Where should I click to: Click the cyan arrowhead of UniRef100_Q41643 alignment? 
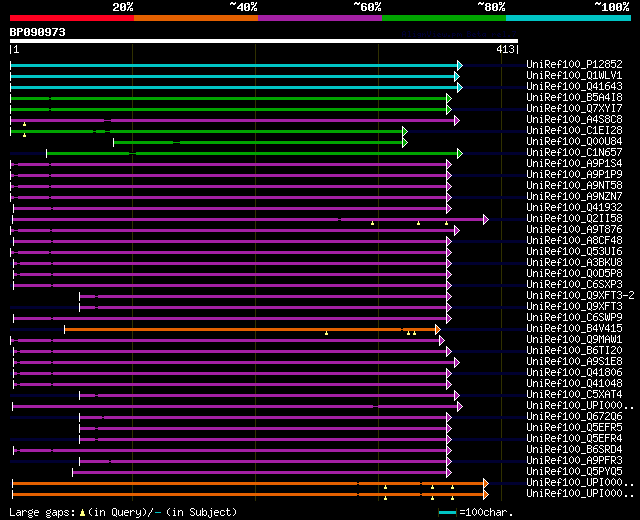(460, 87)
